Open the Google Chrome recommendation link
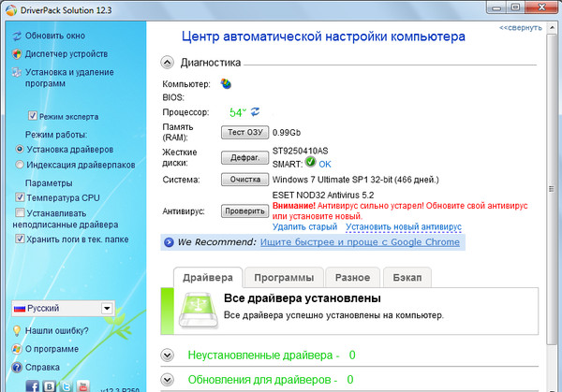Viewport: 562px width, 392px height. [360, 242]
